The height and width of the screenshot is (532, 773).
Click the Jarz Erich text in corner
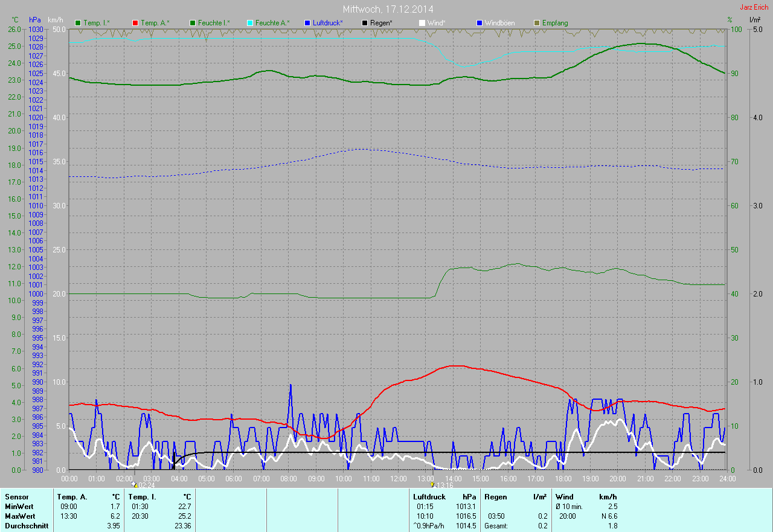coord(754,7)
